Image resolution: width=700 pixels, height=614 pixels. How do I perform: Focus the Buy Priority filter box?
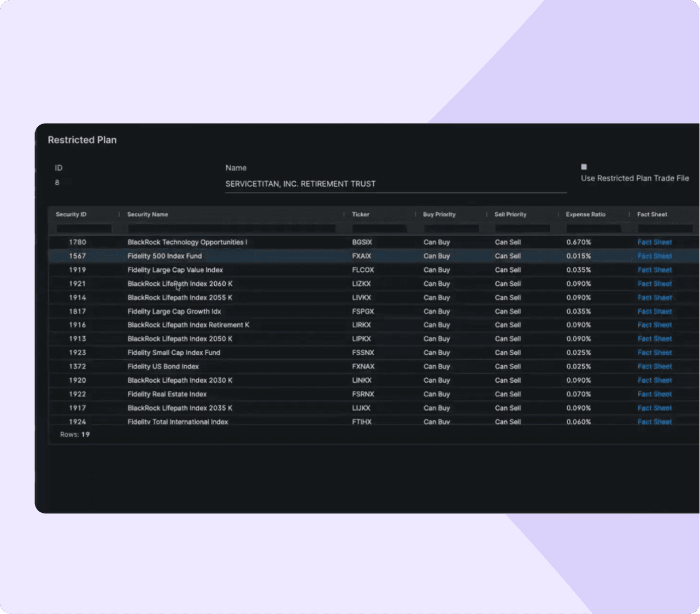click(x=451, y=229)
